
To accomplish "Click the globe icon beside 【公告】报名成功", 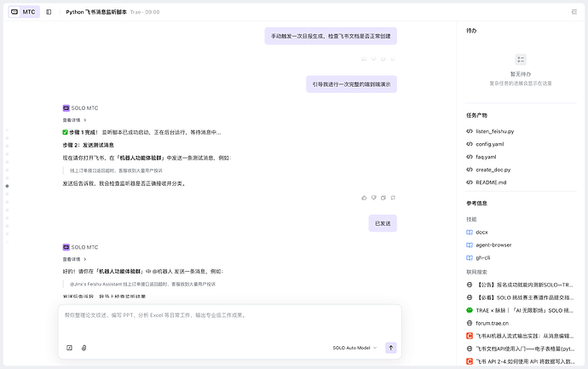I will coord(470,285).
